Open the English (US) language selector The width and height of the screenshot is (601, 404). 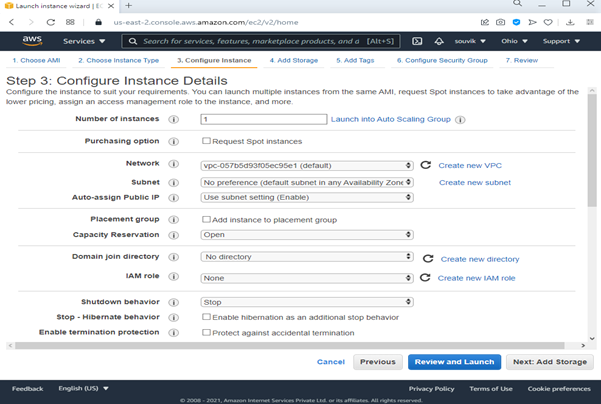[83, 388]
